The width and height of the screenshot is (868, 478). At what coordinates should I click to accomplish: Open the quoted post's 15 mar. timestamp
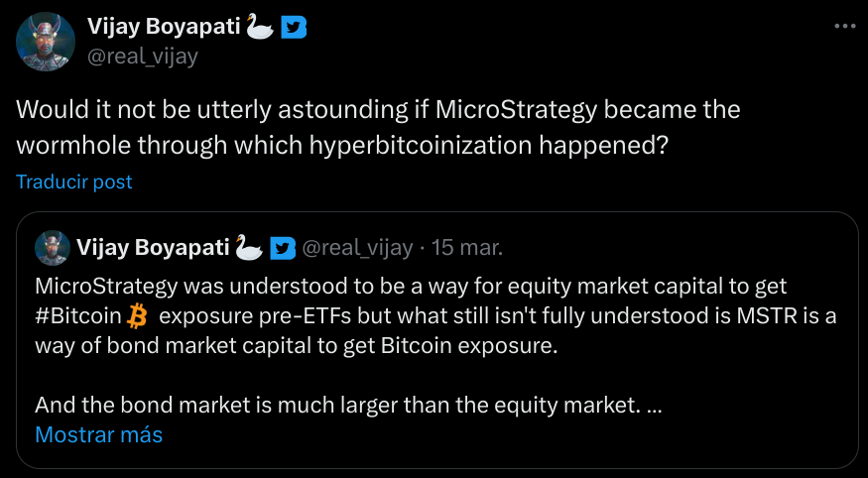[468, 248]
